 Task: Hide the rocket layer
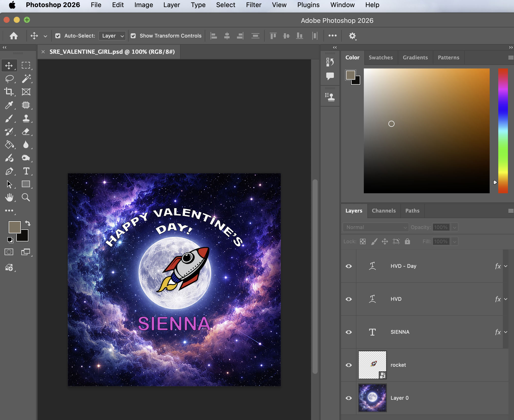pos(349,365)
